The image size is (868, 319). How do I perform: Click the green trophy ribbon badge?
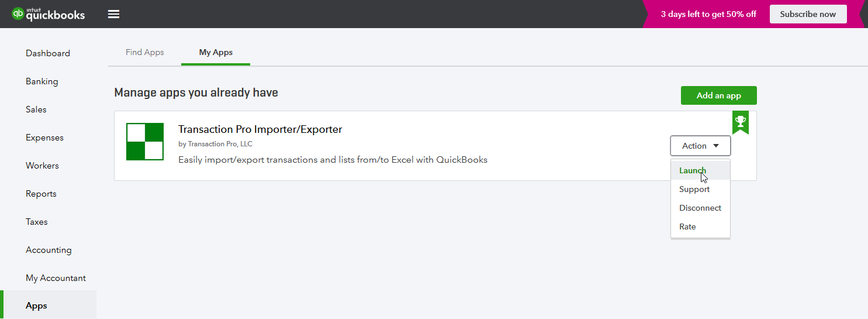tap(741, 122)
